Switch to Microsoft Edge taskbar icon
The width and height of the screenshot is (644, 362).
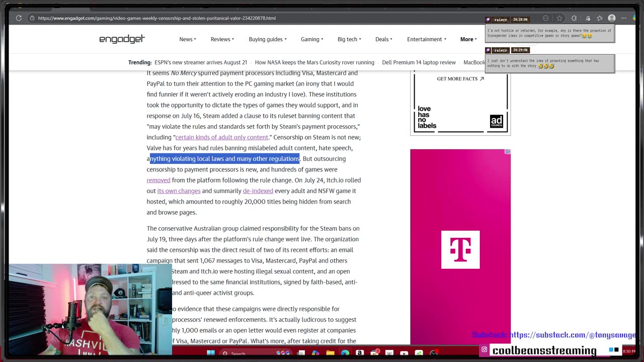pos(345,353)
